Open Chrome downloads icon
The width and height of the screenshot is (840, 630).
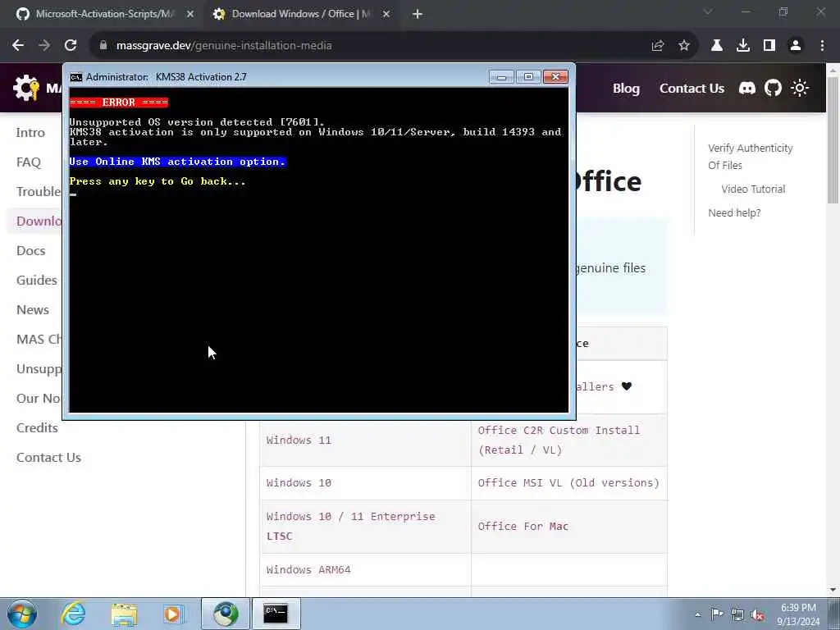(743, 46)
